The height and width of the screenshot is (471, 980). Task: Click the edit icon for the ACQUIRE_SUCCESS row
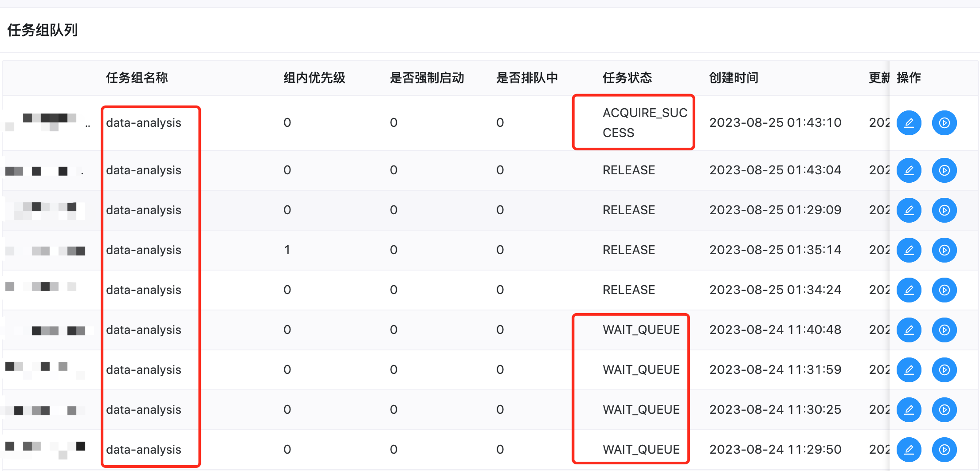[909, 123]
